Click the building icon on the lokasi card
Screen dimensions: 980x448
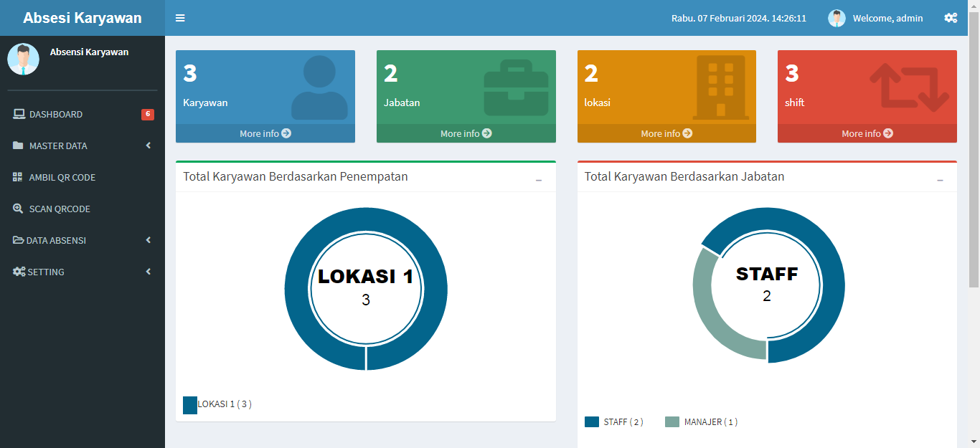pos(721,87)
